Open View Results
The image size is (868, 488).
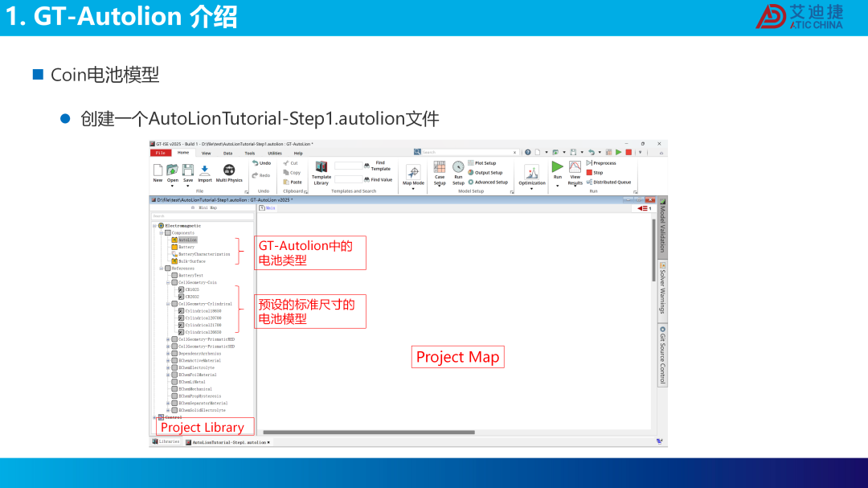click(x=575, y=173)
